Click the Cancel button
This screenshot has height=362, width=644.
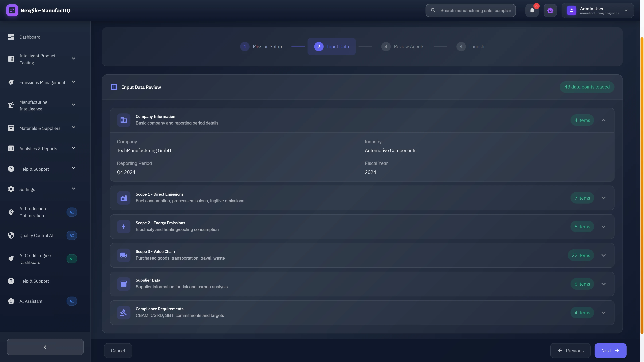click(118, 350)
